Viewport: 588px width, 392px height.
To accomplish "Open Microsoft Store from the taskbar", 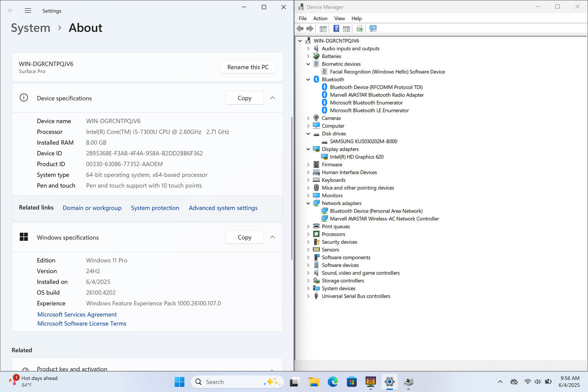I will [352, 382].
